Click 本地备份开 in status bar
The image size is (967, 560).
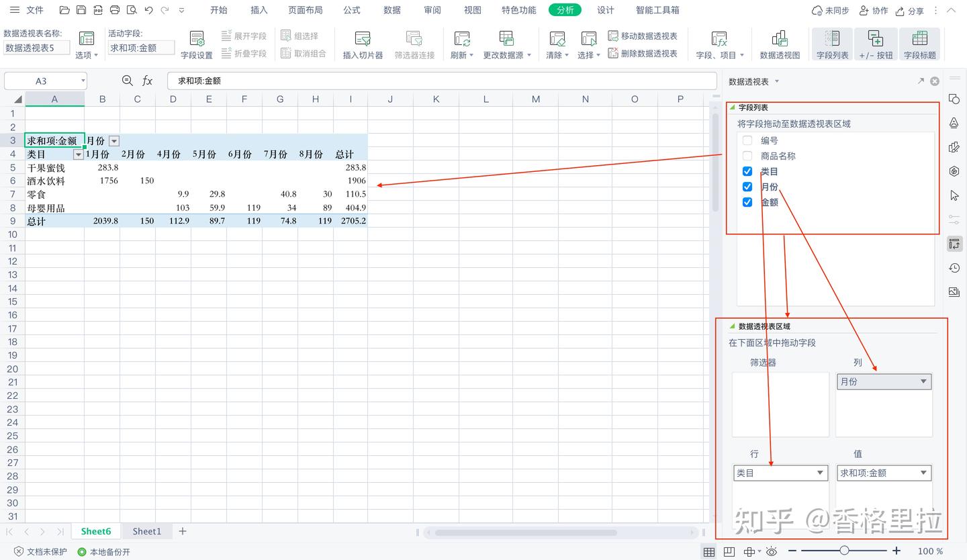tap(104, 552)
